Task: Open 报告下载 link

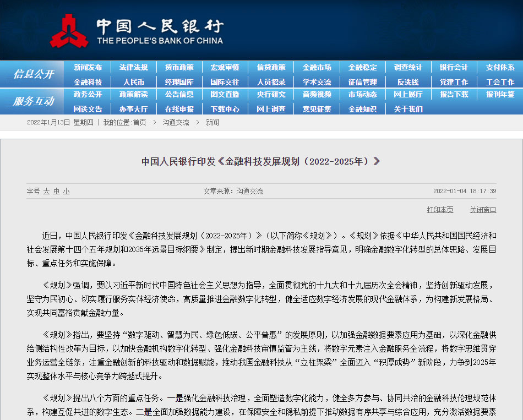Action: pos(454,95)
